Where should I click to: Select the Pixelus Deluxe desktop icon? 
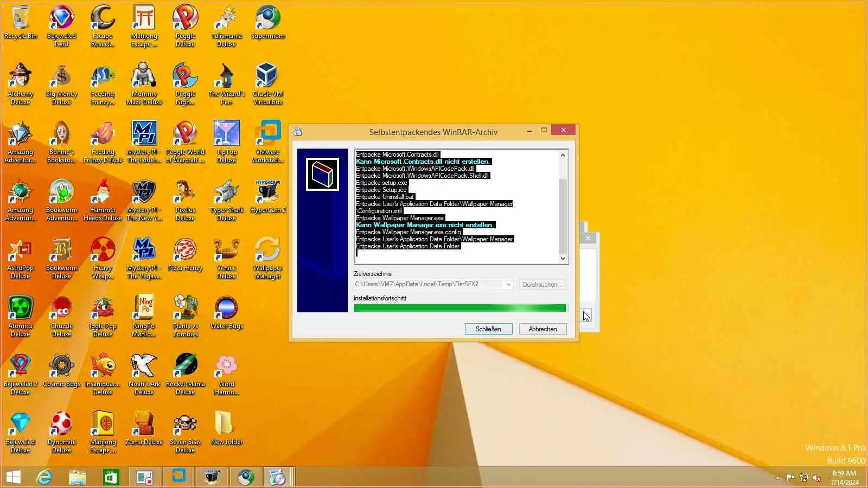186,200
